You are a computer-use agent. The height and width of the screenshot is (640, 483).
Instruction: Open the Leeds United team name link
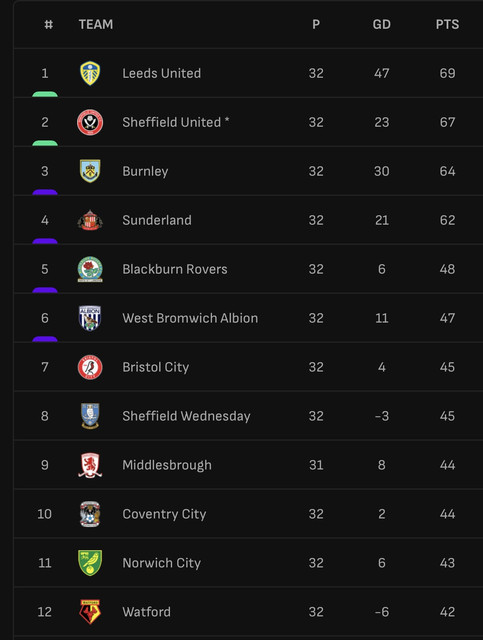[x=162, y=73]
